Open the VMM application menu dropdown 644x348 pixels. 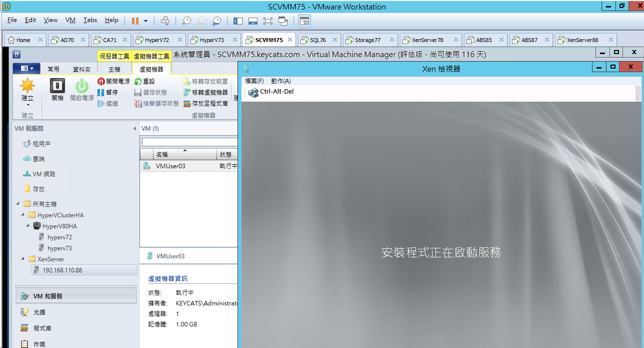point(26,69)
